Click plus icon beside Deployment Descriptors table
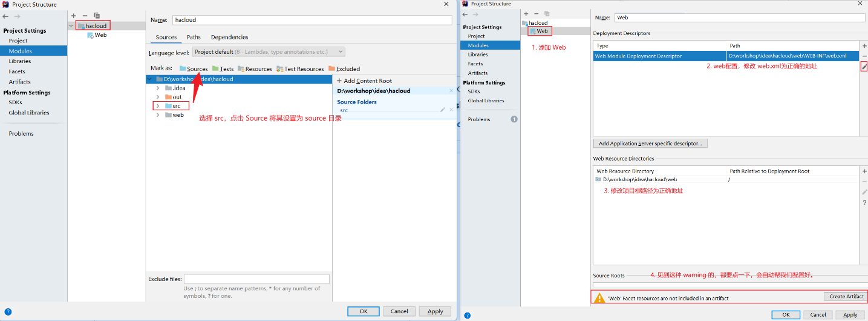The image size is (868, 321). click(x=864, y=46)
